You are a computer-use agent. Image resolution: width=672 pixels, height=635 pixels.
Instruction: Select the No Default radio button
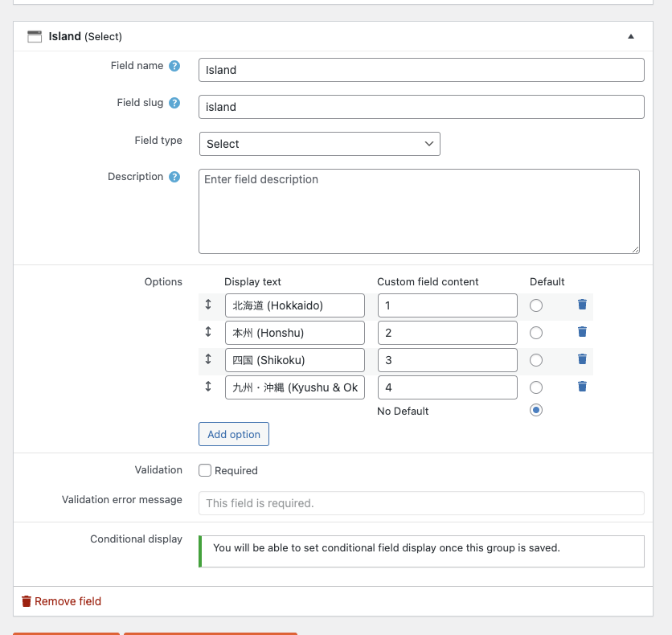click(x=535, y=410)
